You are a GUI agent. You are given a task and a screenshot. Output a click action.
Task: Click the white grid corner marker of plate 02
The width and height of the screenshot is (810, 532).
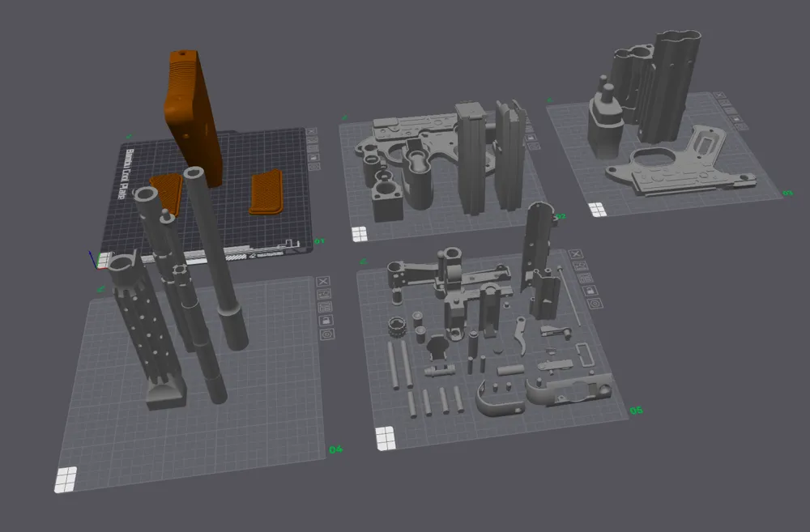coord(360,234)
